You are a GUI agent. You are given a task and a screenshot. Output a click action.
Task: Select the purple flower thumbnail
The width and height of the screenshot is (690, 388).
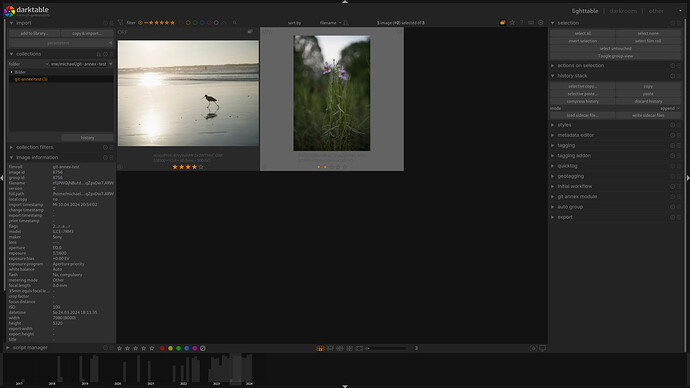(x=332, y=93)
